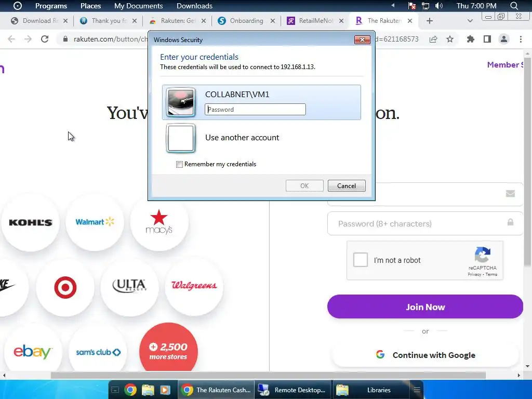Click the Macy's store logo
This screenshot has width=532, height=399.
pyautogui.click(x=159, y=222)
